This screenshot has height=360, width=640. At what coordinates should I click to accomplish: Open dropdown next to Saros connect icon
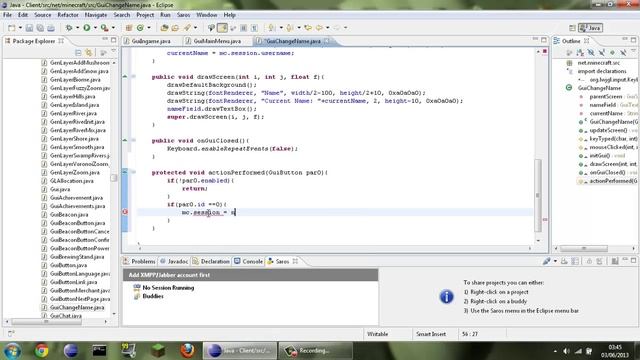point(555,261)
